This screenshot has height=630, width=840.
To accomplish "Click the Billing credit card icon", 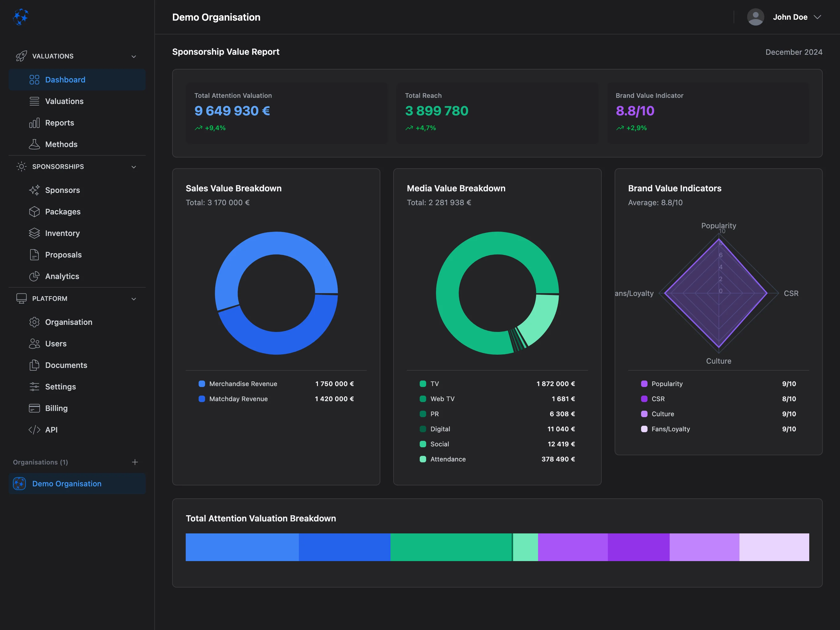I will pyautogui.click(x=34, y=409).
